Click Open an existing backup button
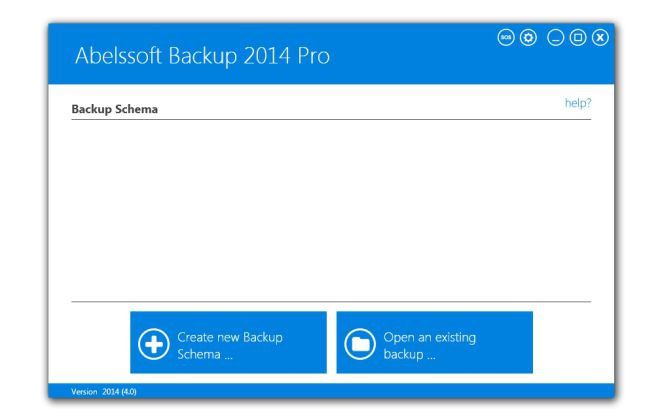The image size is (660, 418). click(434, 342)
